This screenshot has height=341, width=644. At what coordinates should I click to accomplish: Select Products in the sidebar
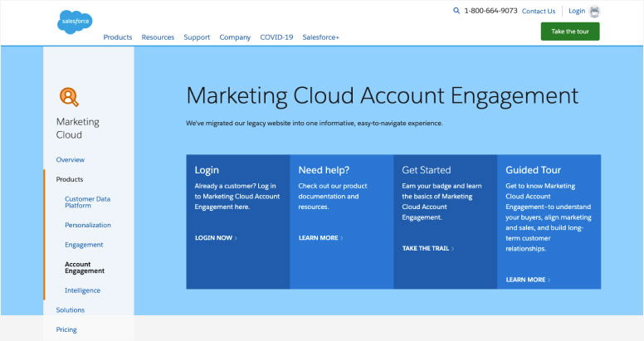70,179
